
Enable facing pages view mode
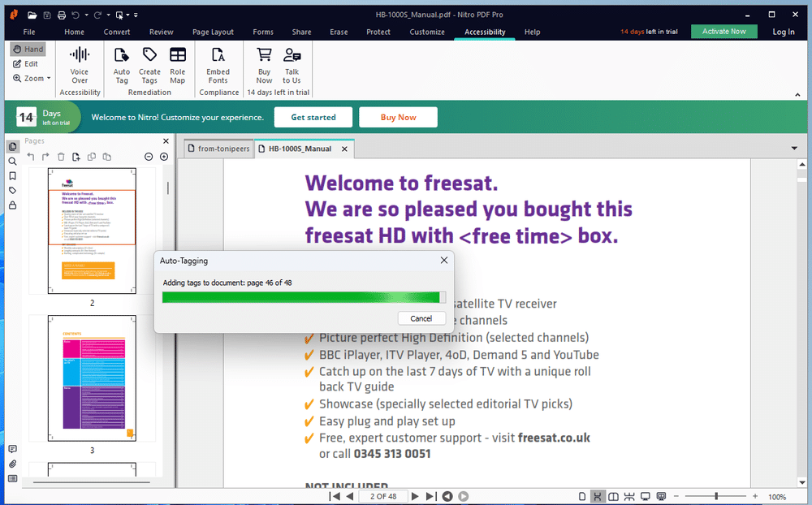[x=613, y=495]
